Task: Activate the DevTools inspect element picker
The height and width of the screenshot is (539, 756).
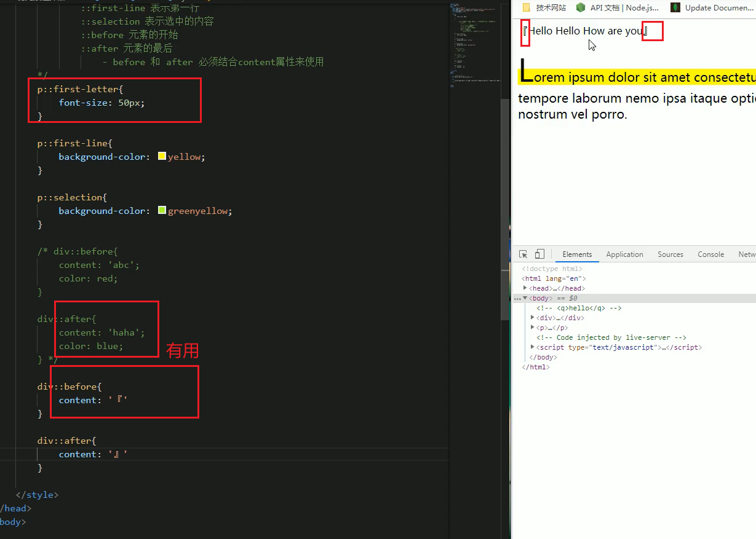Action: pos(523,254)
